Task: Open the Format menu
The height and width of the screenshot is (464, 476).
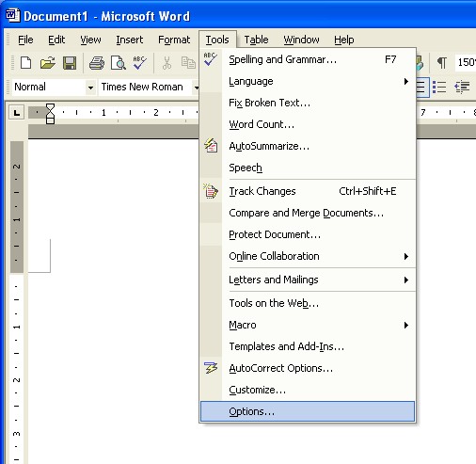Action: [x=174, y=40]
